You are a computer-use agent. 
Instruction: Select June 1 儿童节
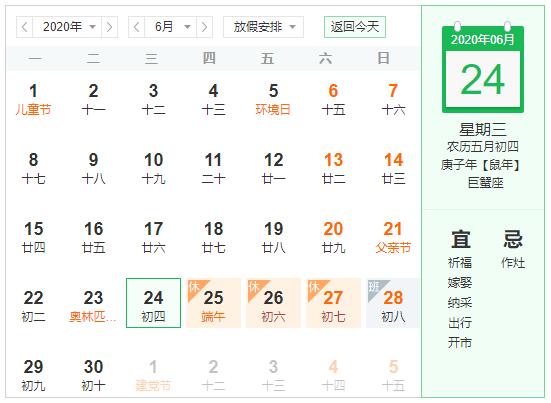33,100
